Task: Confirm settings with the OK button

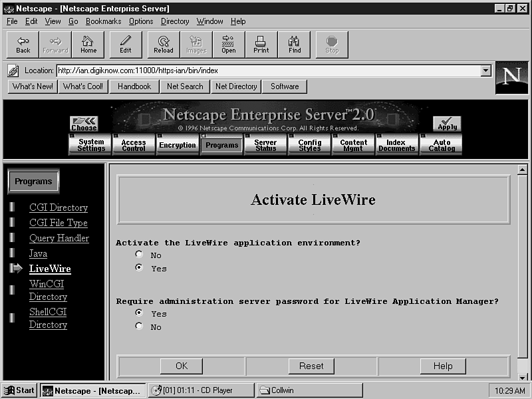Action: point(182,366)
